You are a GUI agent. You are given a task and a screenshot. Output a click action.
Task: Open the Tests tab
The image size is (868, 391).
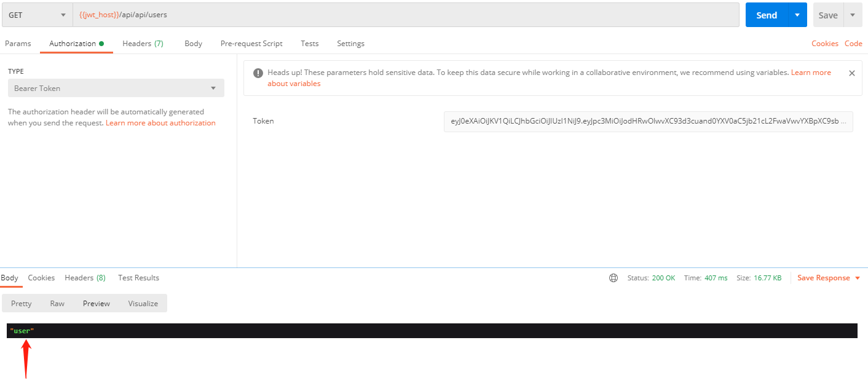(310, 44)
